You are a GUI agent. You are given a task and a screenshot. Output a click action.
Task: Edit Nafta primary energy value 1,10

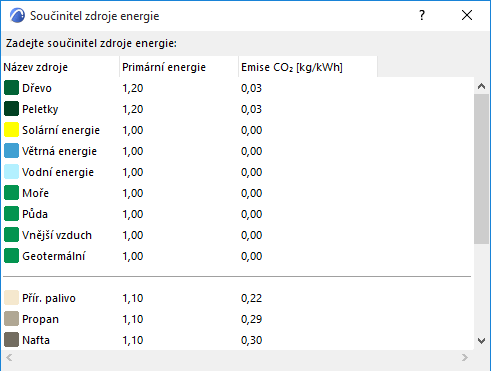(x=133, y=340)
